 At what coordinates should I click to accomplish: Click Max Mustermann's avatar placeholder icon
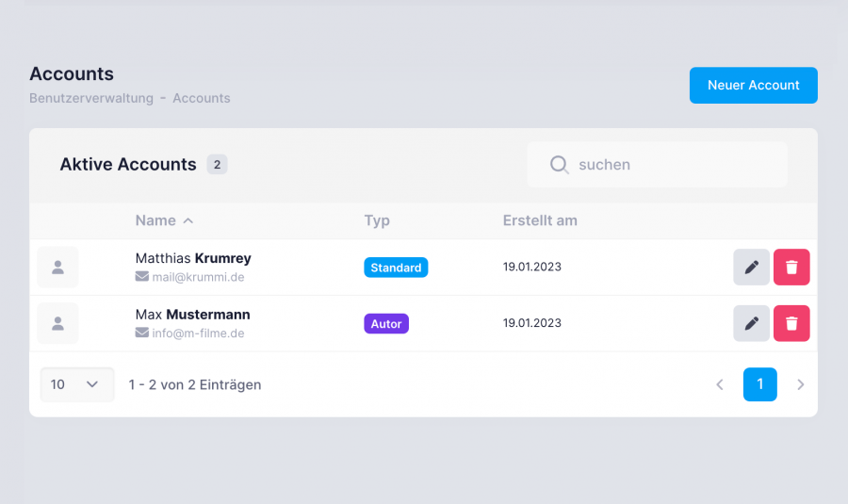57,323
